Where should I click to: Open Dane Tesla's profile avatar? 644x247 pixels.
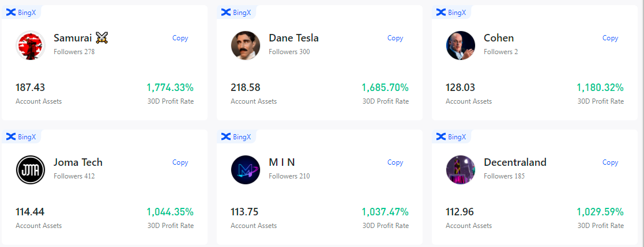[x=246, y=45]
